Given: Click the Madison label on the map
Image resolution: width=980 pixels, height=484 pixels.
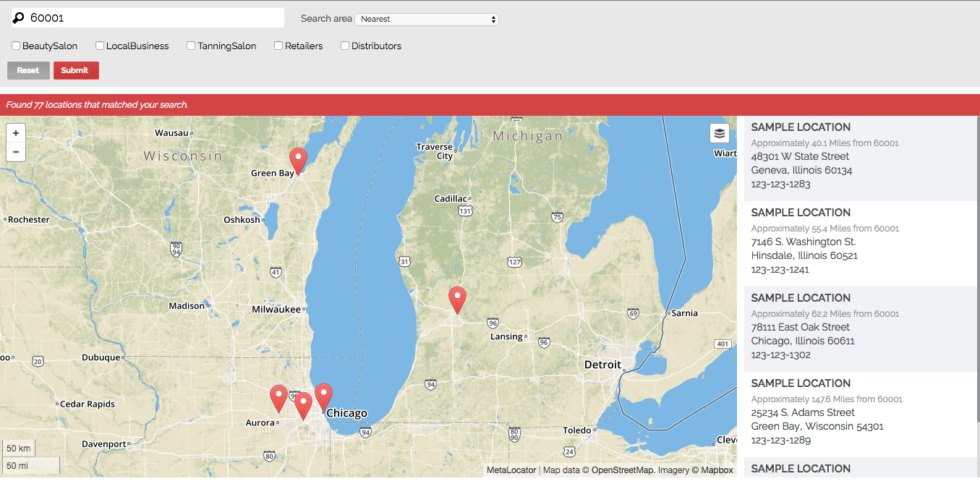Looking at the screenshot, I should [x=187, y=306].
